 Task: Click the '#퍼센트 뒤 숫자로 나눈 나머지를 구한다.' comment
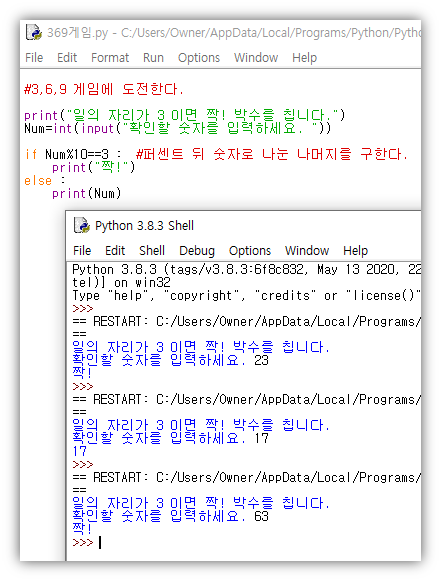point(272,154)
